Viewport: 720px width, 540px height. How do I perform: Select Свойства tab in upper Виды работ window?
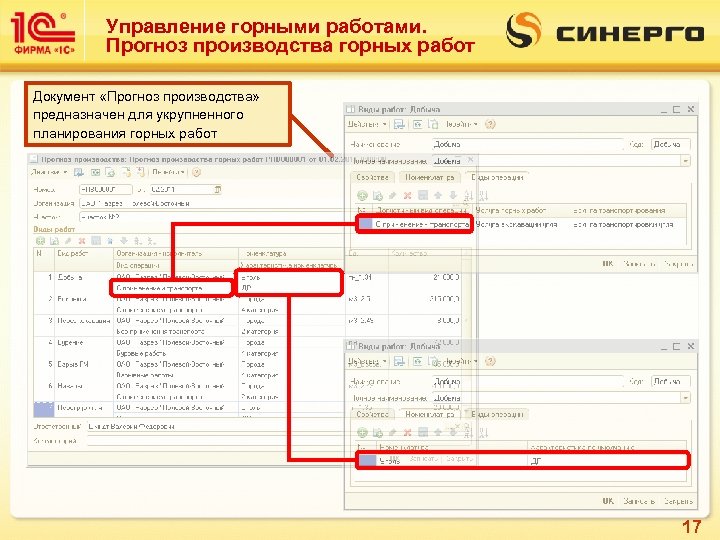click(372, 177)
